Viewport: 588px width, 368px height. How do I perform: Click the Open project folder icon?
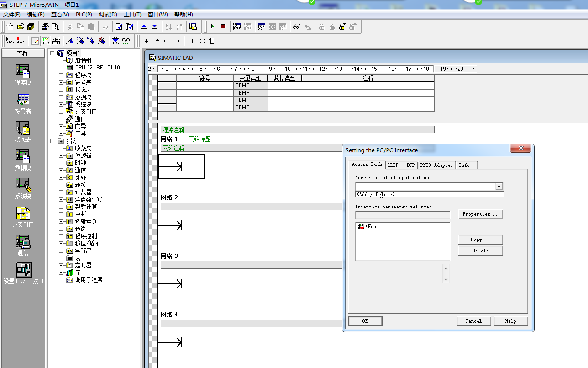[21, 27]
